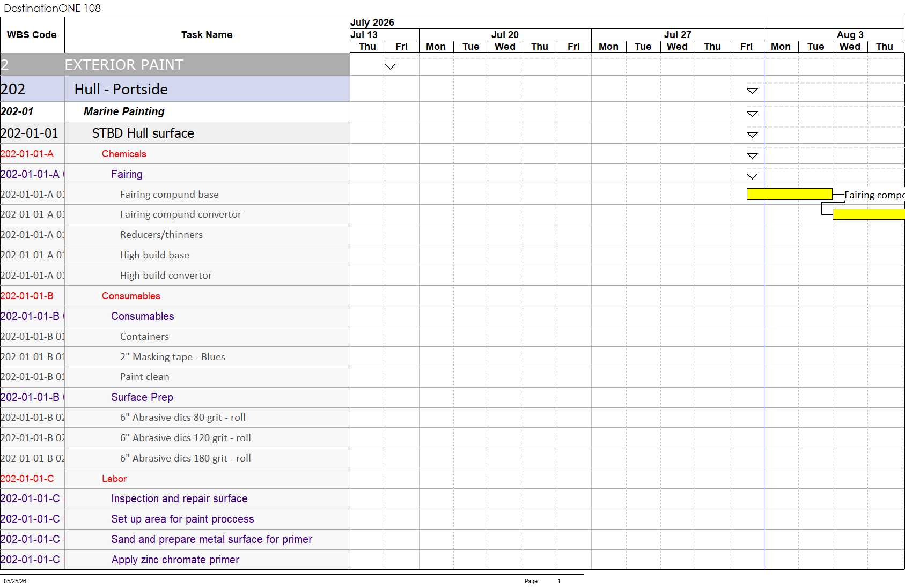Click the STBD Hull surface summary marker triangle
Viewport: 905px width, 588px height.
click(x=752, y=135)
